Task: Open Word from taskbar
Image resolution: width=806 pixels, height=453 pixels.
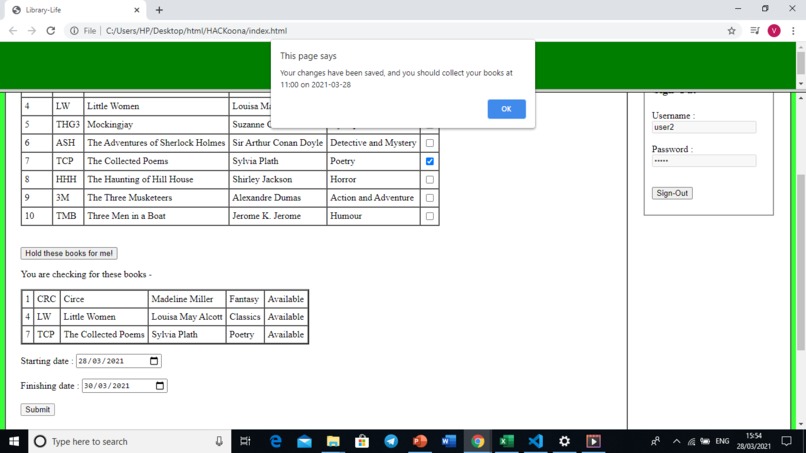Action: pyautogui.click(x=449, y=441)
